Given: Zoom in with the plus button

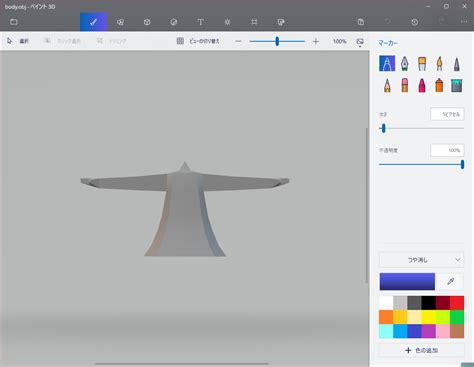Looking at the screenshot, I should pos(316,41).
